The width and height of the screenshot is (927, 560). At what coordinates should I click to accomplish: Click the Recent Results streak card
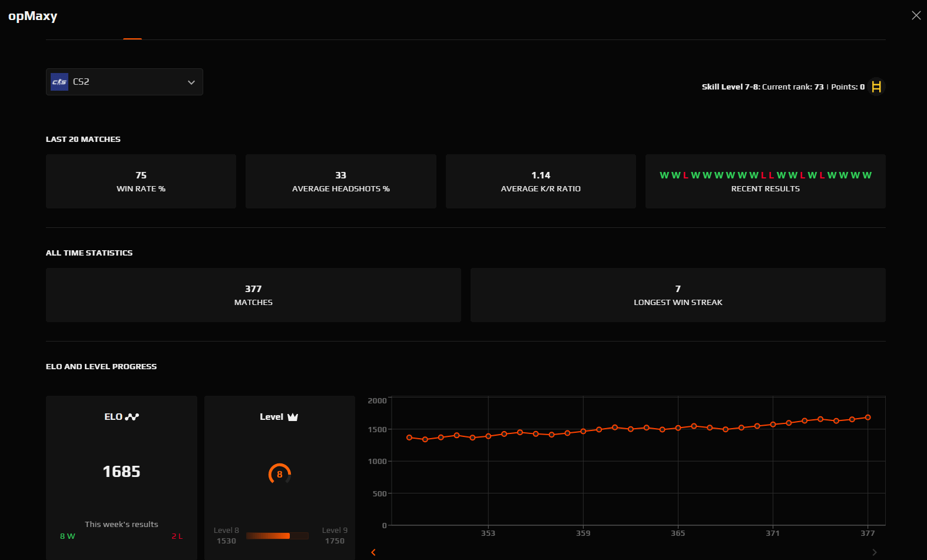[766, 181]
